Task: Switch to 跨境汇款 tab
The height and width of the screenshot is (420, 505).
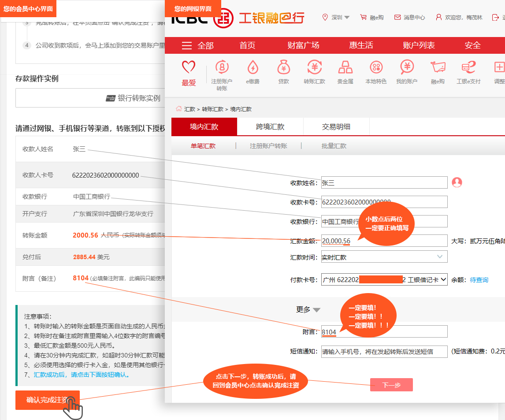Action: coord(270,126)
